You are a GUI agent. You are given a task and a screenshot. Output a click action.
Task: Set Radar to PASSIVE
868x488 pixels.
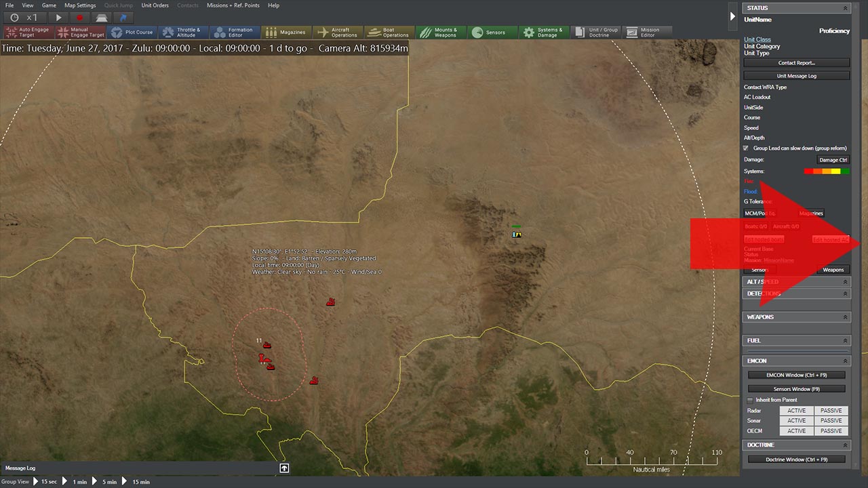831,411
